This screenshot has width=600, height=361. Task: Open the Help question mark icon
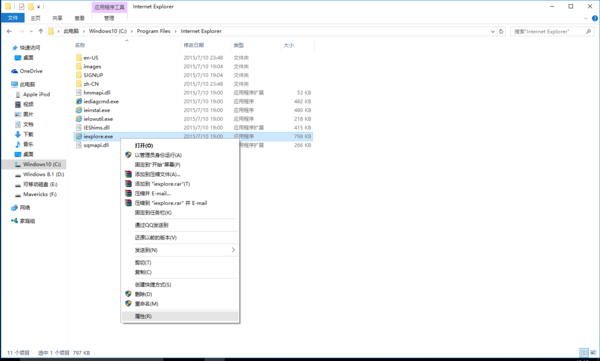(x=595, y=18)
